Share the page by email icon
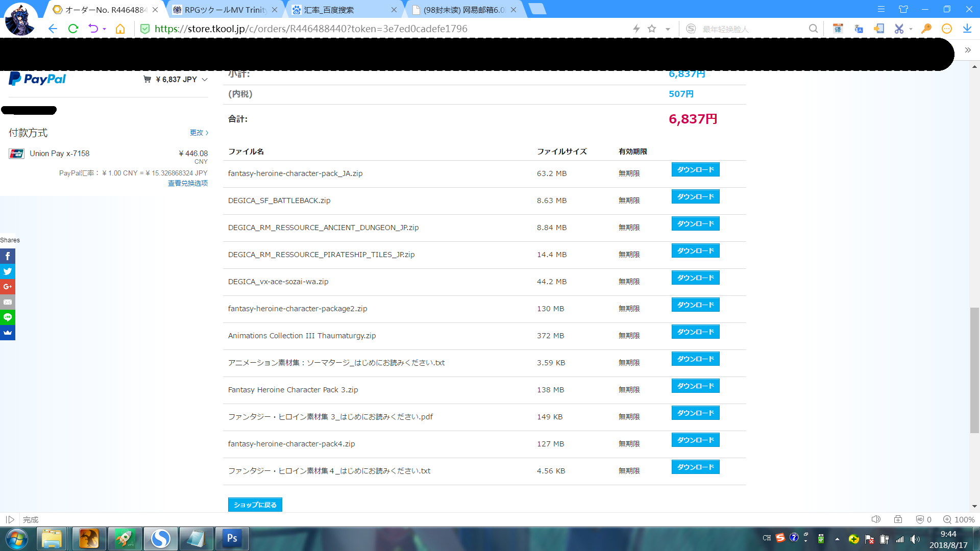The width and height of the screenshot is (980, 551). pyautogui.click(x=8, y=302)
